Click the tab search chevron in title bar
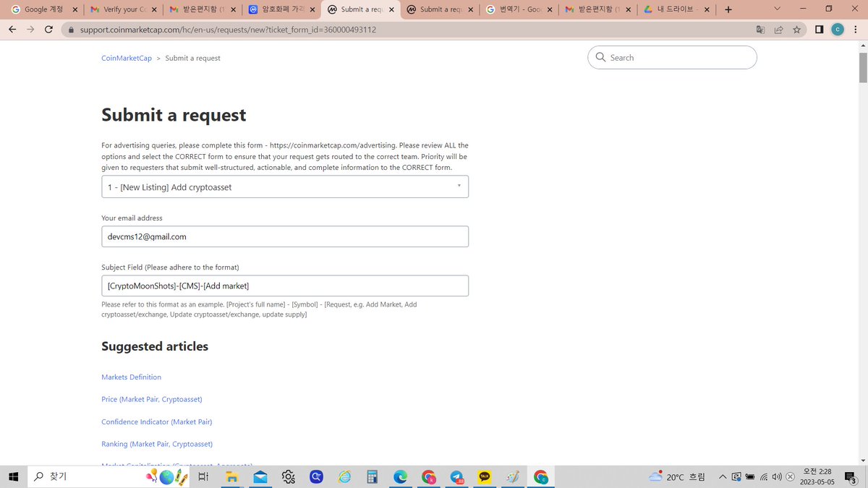 (777, 9)
